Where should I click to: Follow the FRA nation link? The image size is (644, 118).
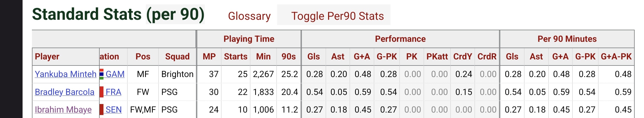[113, 92]
